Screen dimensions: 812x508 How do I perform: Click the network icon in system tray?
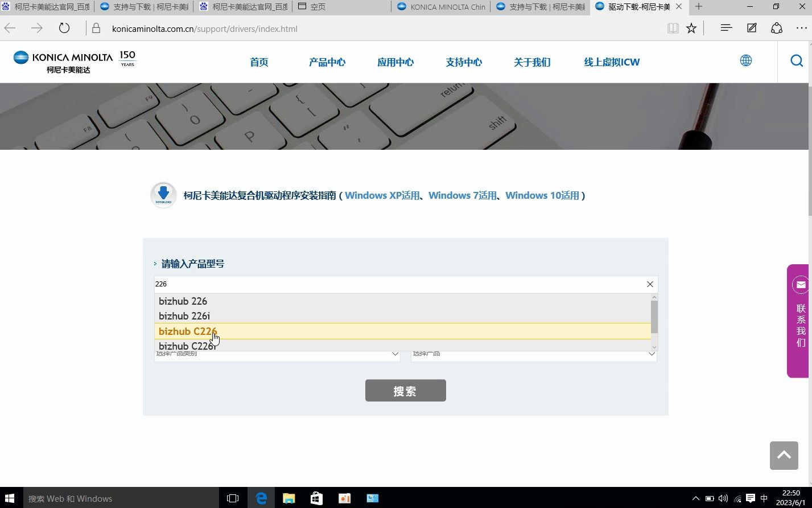[x=737, y=499]
